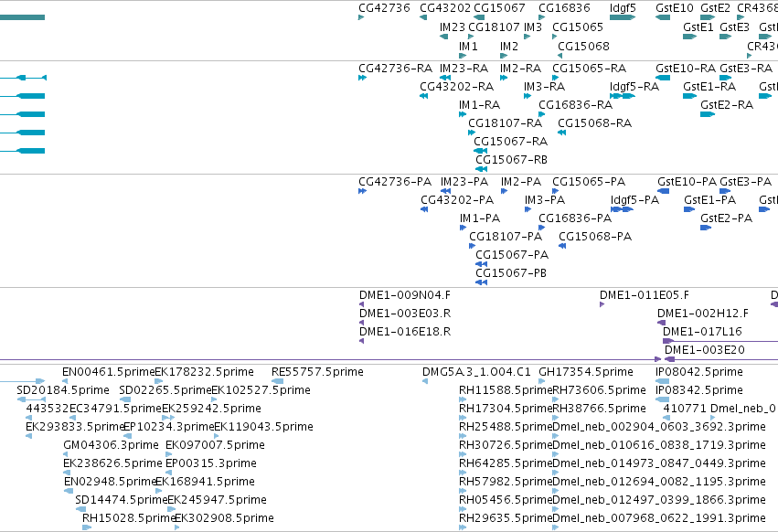Screen dimensions: 778x532
Task: Select protein GstE2-PA
Action: pos(727,218)
